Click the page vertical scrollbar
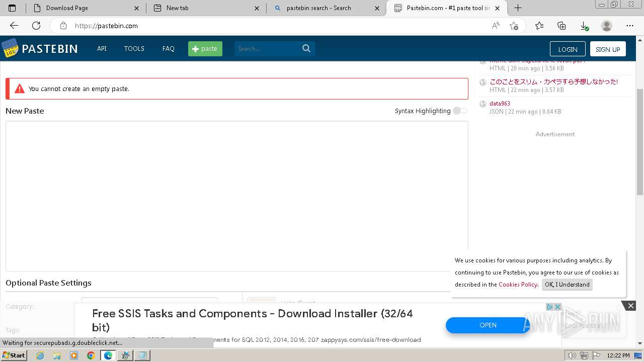The width and height of the screenshot is (644, 362). 640,142
